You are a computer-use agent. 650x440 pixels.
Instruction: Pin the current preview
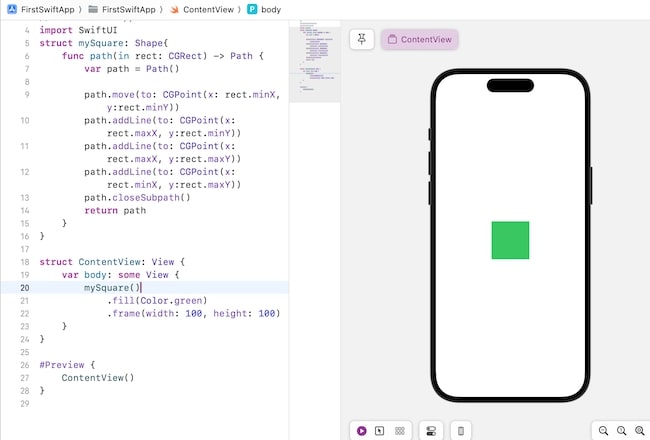pyautogui.click(x=361, y=39)
